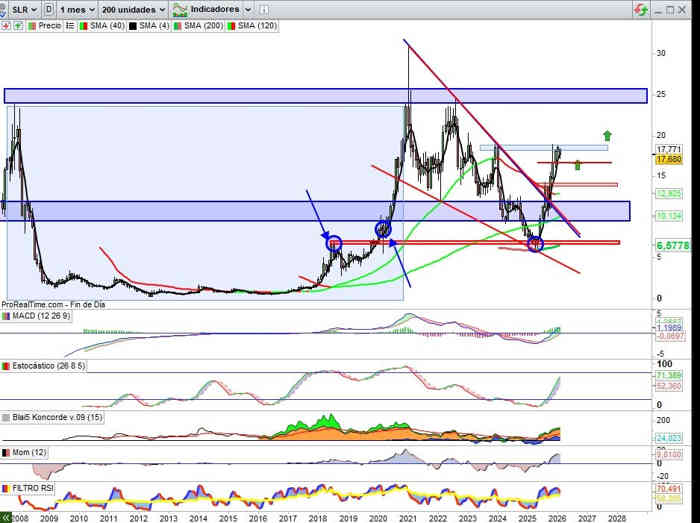Viewport: 700px width, 523px height.
Task: Open the SLR ticker dropdown
Action: [x=20, y=8]
